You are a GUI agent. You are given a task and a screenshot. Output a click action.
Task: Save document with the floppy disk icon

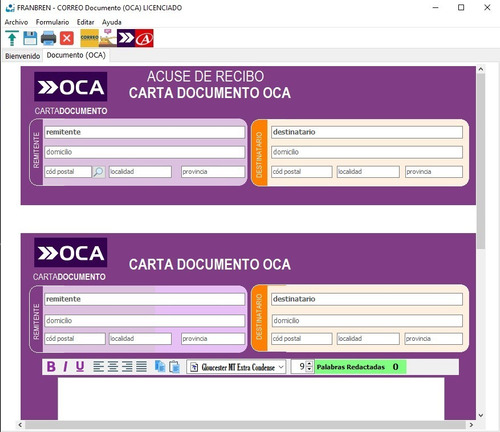pyautogui.click(x=30, y=38)
